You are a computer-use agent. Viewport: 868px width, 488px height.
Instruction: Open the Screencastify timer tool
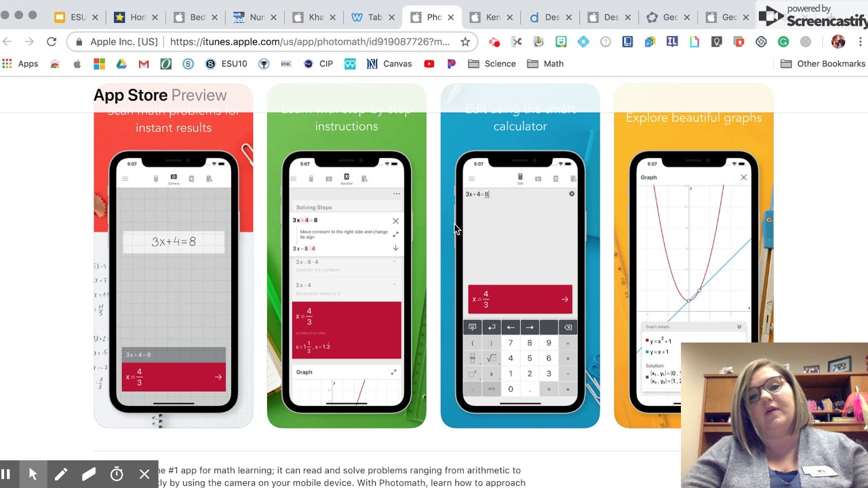pyautogui.click(x=117, y=474)
